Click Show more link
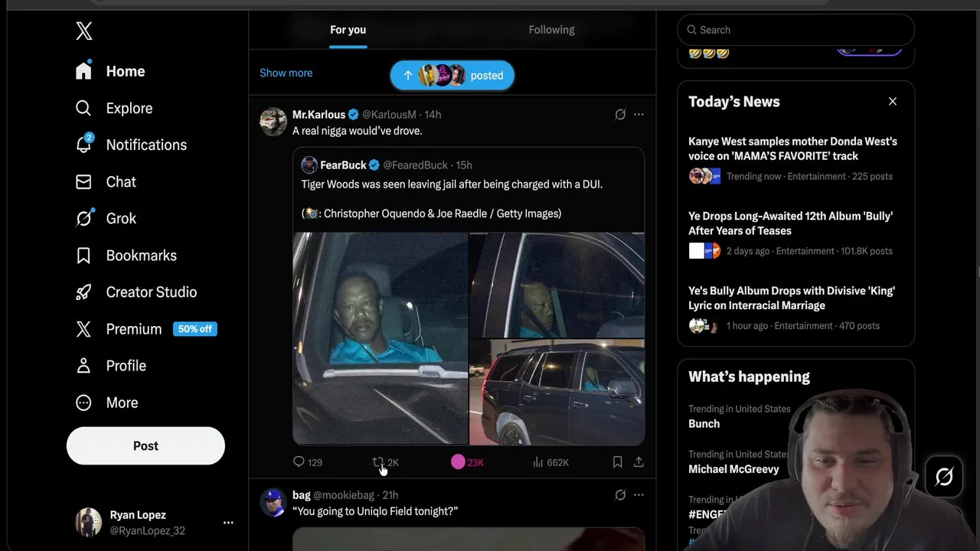980x551 pixels. pos(286,73)
